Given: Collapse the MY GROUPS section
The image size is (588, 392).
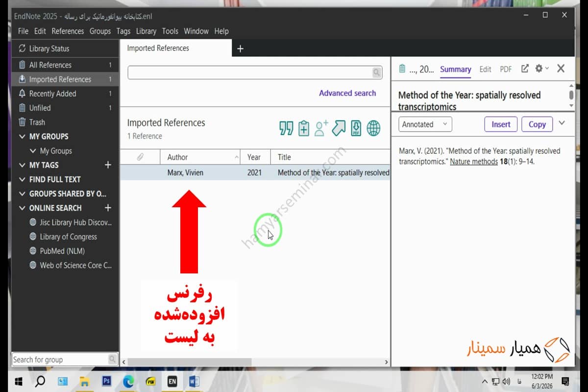Looking at the screenshot, I should coord(22,137).
